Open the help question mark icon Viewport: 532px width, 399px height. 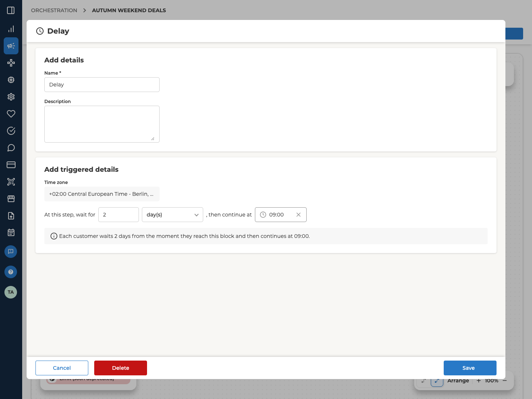pyautogui.click(x=11, y=272)
